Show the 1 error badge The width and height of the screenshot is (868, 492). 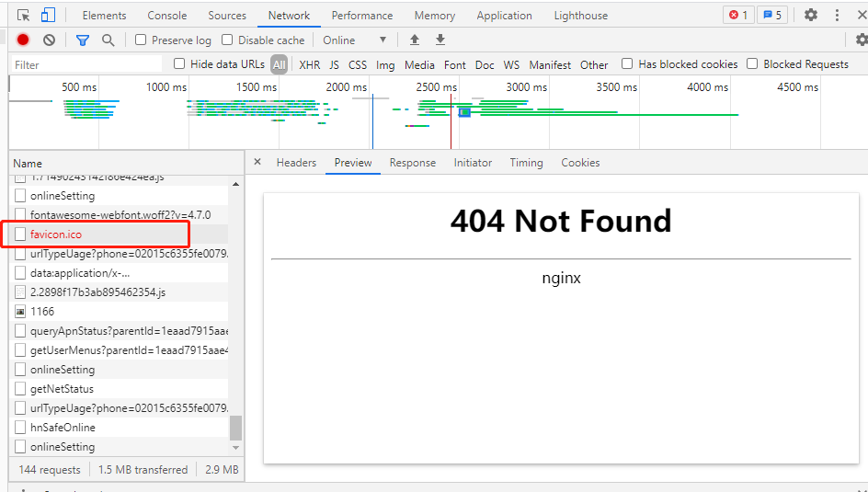tap(738, 15)
